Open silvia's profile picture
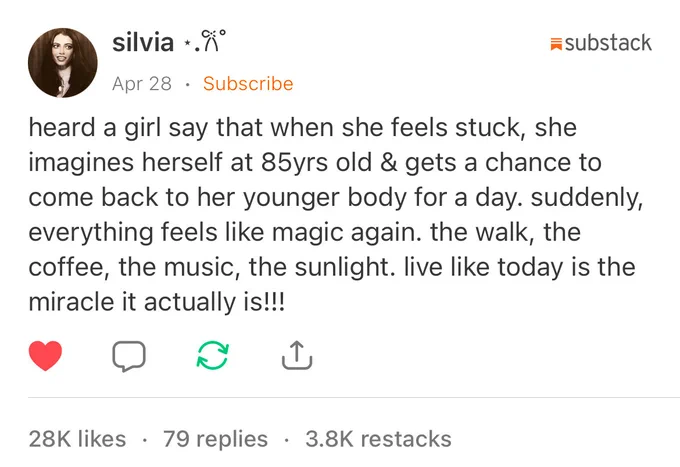 tap(63, 62)
